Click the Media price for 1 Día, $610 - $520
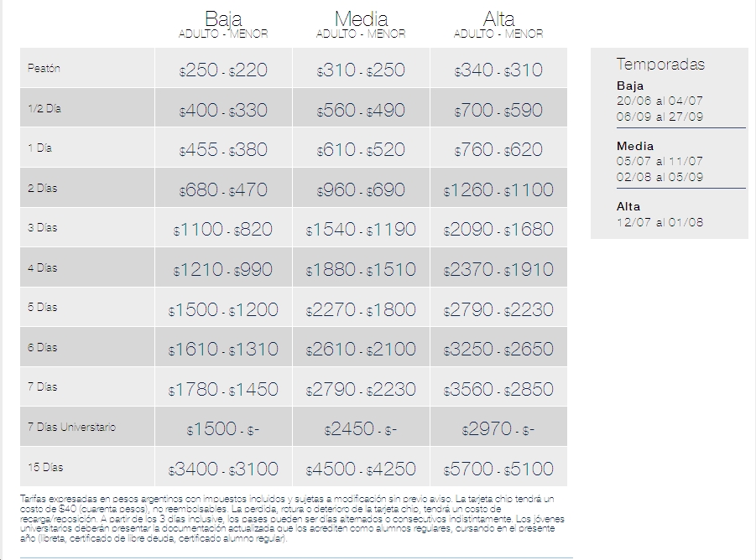 coord(361,150)
